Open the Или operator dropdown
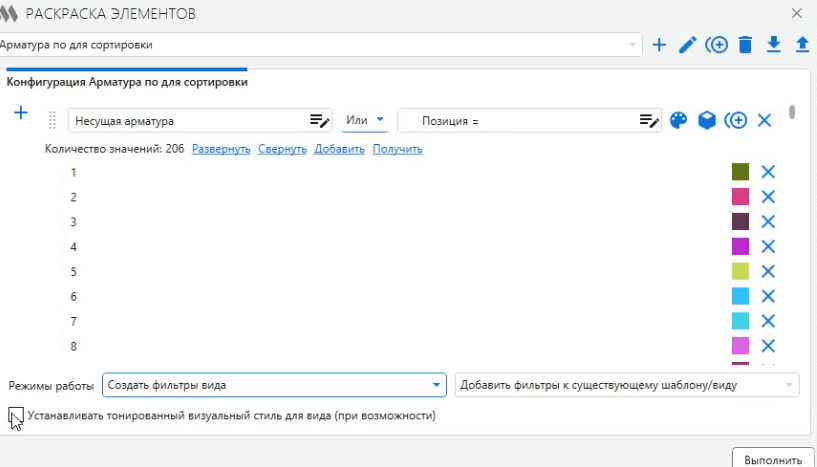This screenshot has height=467, width=817. [x=365, y=120]
